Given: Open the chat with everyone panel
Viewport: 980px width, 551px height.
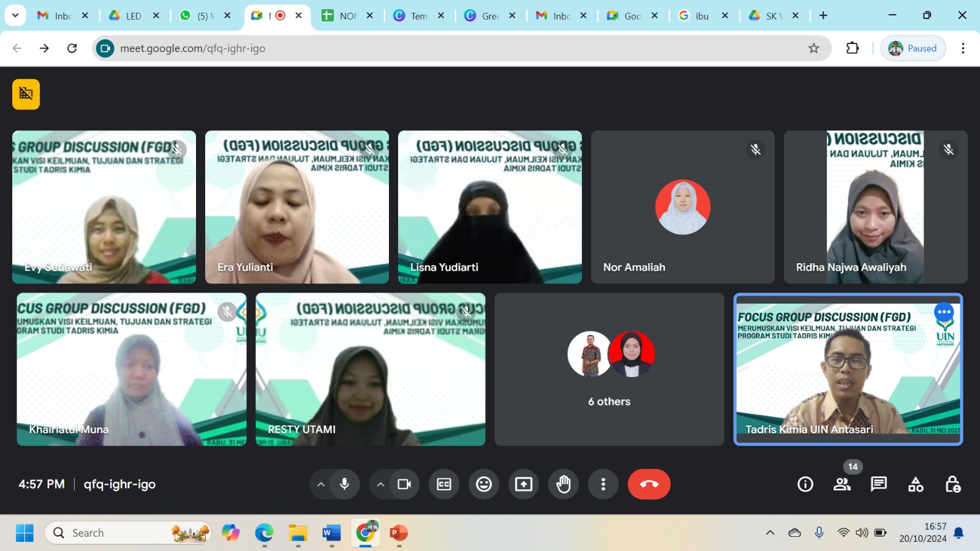Looking at the screenshot, I should [879, 484].
